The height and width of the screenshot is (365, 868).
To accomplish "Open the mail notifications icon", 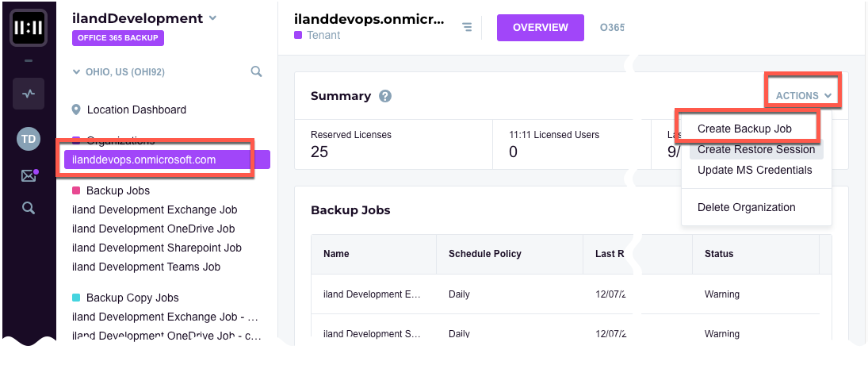I will pyautogui.click(x=29, y=175).
